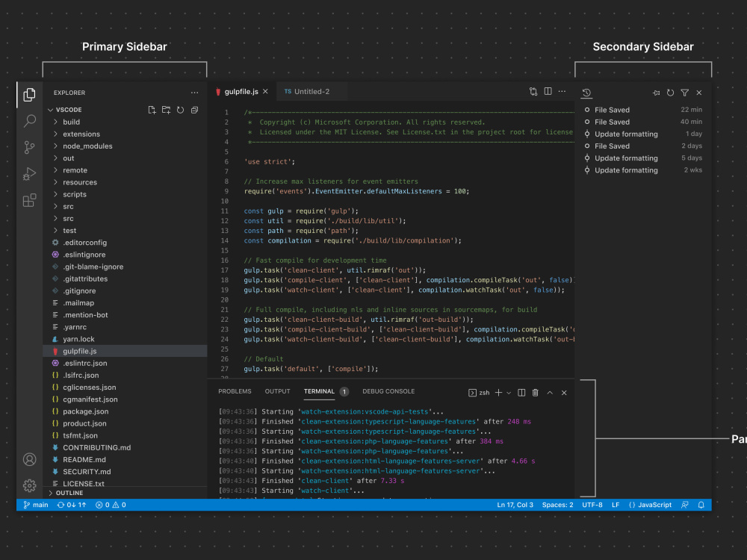Image resolution: width=747 pixels, height=560 pixels.
Task: Open the Run and Debug view
Action: 30,174
